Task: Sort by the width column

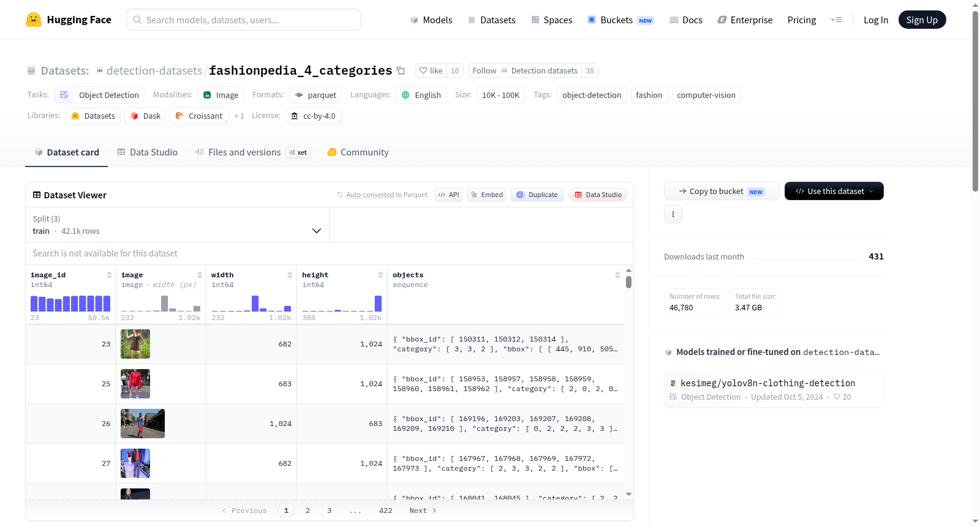Action: coord(290,275)
